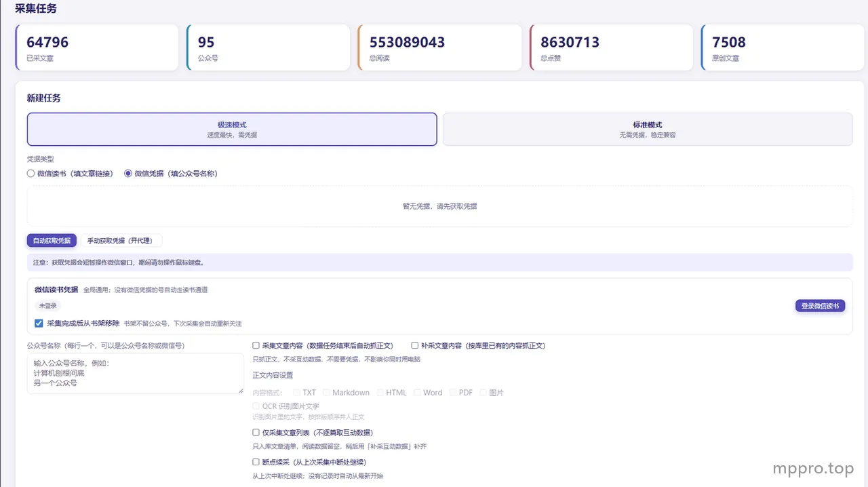Select 微信读书（填文章链接）radio option
This screenshot has width=868, height=487.
pyautogui.click(x=31, y=174)
